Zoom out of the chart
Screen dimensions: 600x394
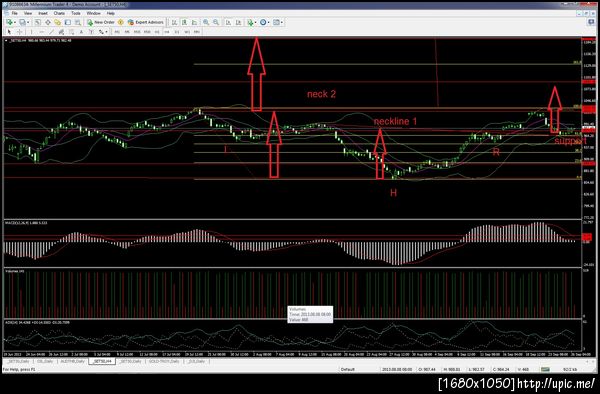click(x=216, y=22)
